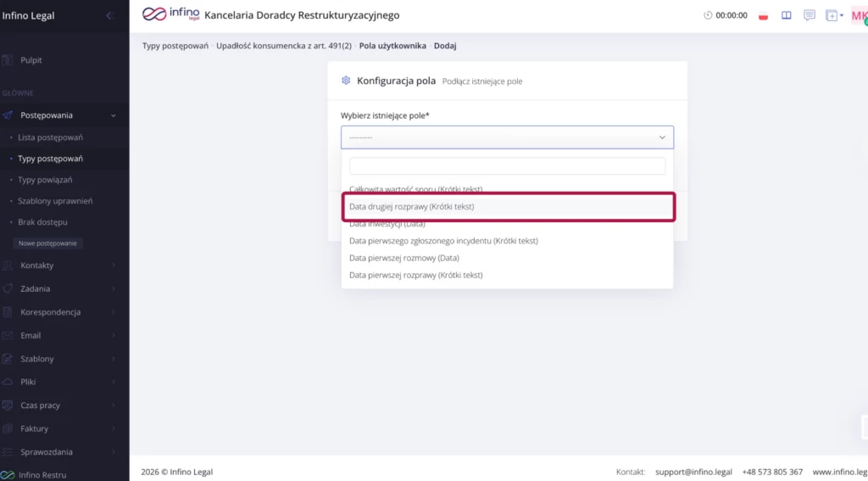868x481 pixels.
Task: Expand the Szablony menu chevron
Action: click(114, 359)
